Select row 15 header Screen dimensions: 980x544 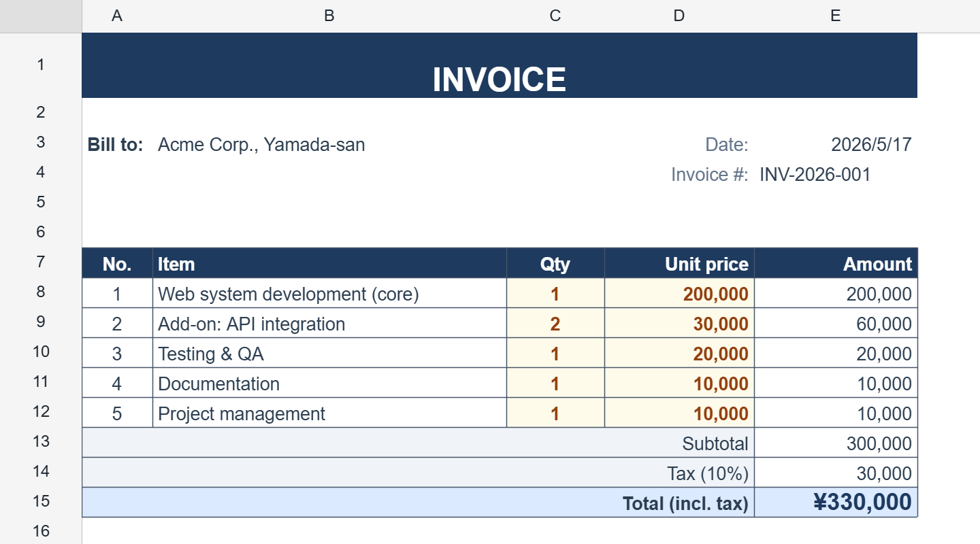tap(41, 502)
